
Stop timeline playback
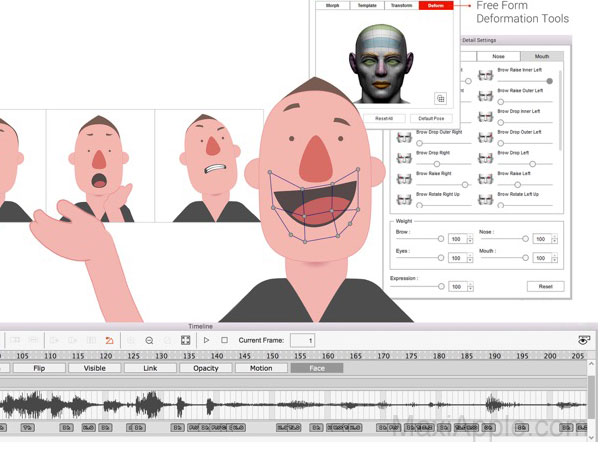point(225,340)
